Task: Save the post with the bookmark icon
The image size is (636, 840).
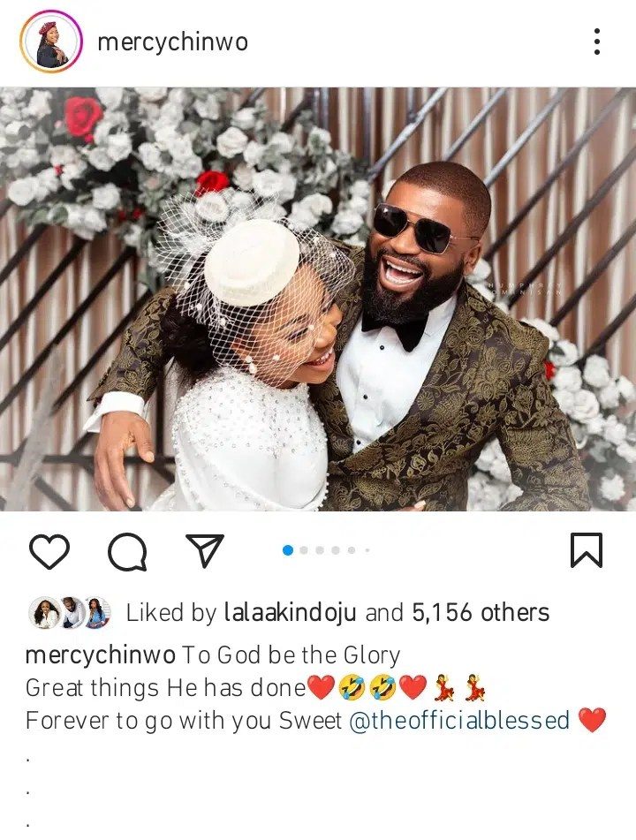Action: [586, 551]
